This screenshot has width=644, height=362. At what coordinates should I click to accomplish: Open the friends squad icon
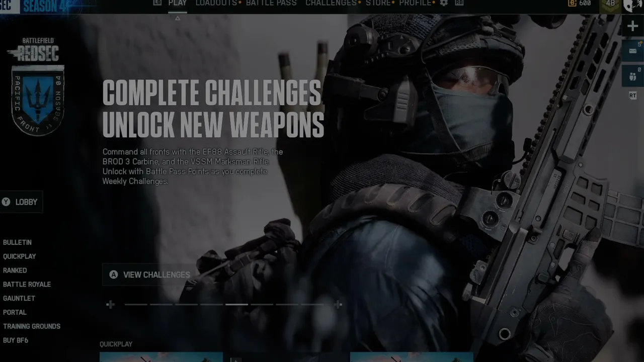pos(633,76)
